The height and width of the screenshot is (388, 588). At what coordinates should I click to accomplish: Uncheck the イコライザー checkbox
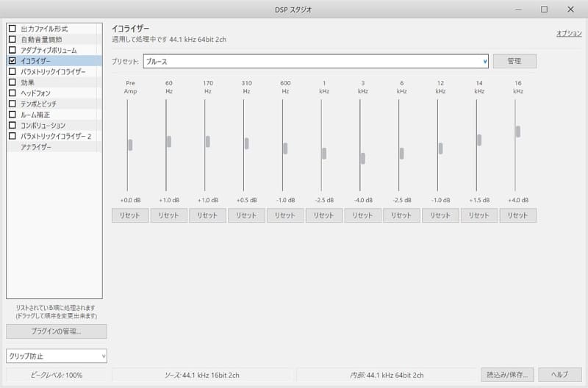(x=12, y=61)
